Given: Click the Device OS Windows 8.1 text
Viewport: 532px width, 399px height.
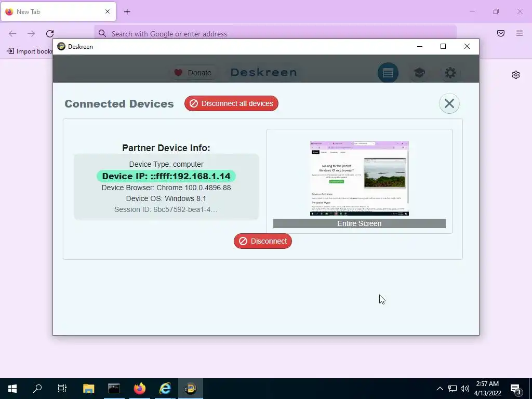Looking at the screenshot, I should tap(166, 198).
